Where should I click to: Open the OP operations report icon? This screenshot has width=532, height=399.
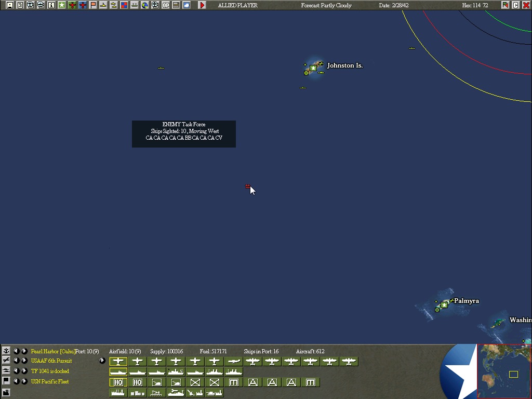pyautogui.click(x=166, y=5)
